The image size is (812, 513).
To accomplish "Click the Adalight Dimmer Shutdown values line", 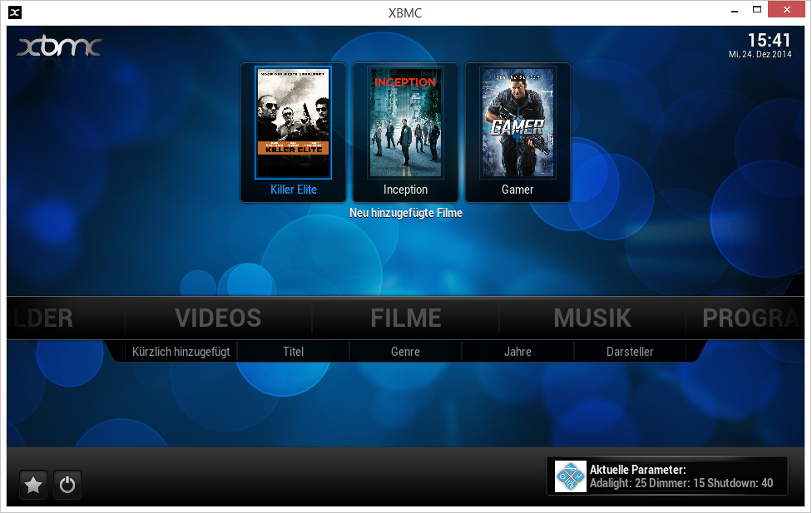I will 681,483.
